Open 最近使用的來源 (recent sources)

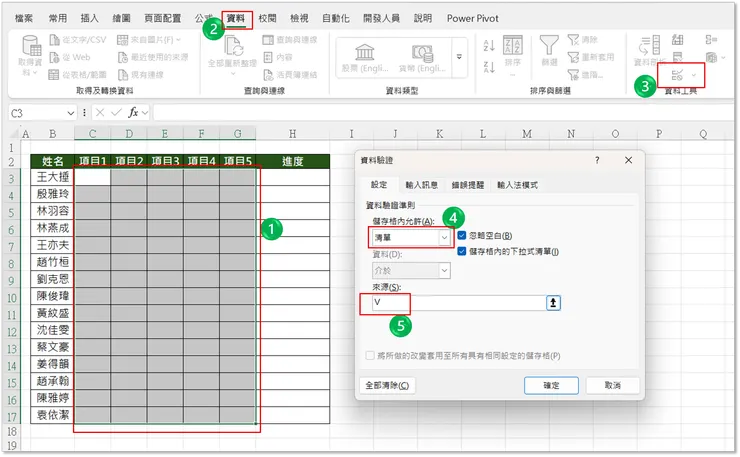click(x=153, y=57)
